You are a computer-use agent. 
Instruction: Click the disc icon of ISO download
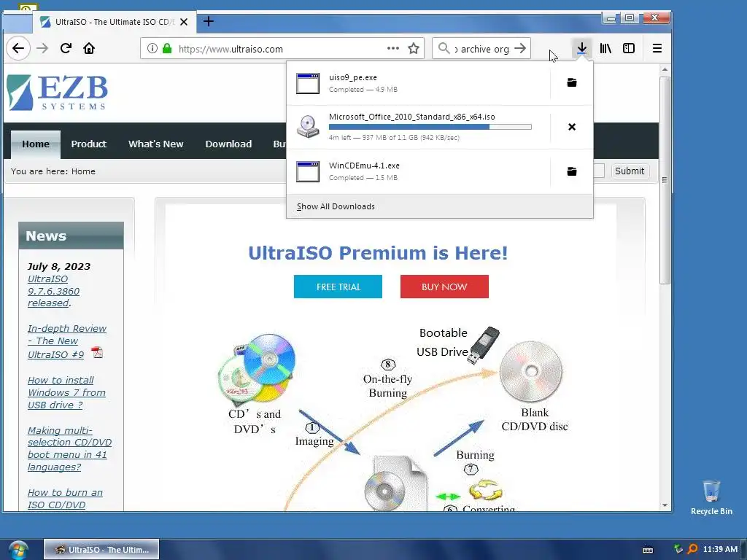click(308, 127)
